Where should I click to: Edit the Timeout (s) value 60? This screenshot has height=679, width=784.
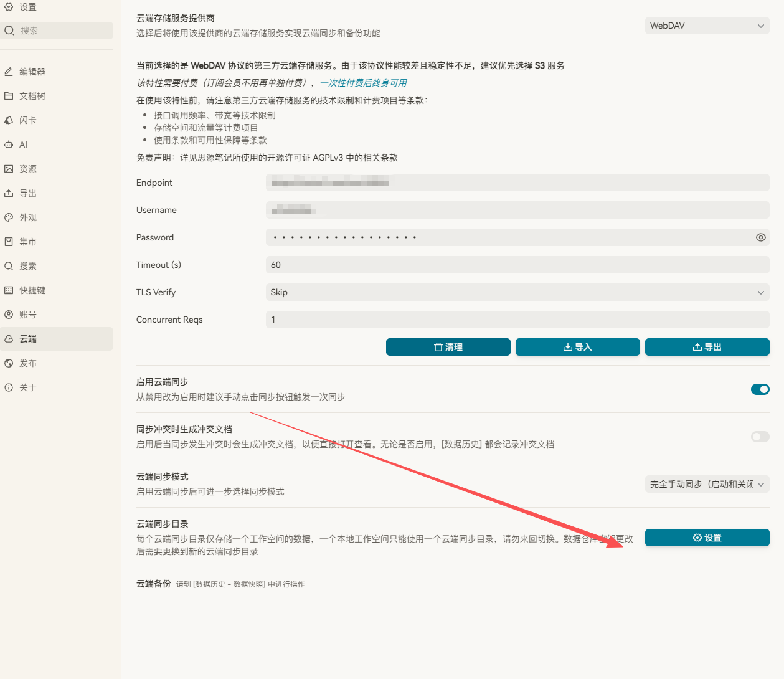(517, 265)
